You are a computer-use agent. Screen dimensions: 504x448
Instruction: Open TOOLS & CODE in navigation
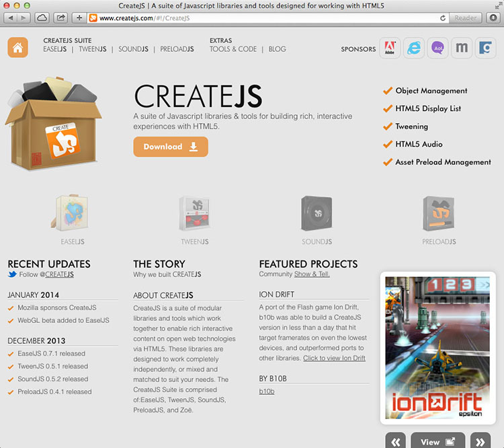pyautogui.click(x=233, y=49)
